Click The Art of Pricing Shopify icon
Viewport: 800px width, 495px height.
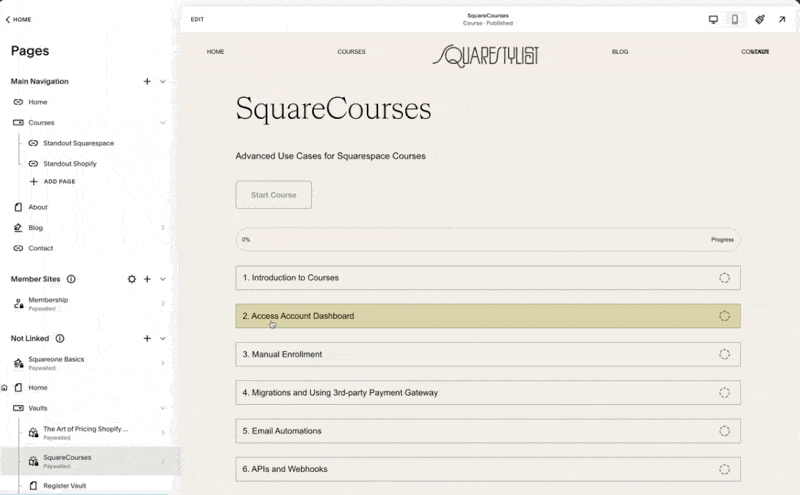coord(33,433)
